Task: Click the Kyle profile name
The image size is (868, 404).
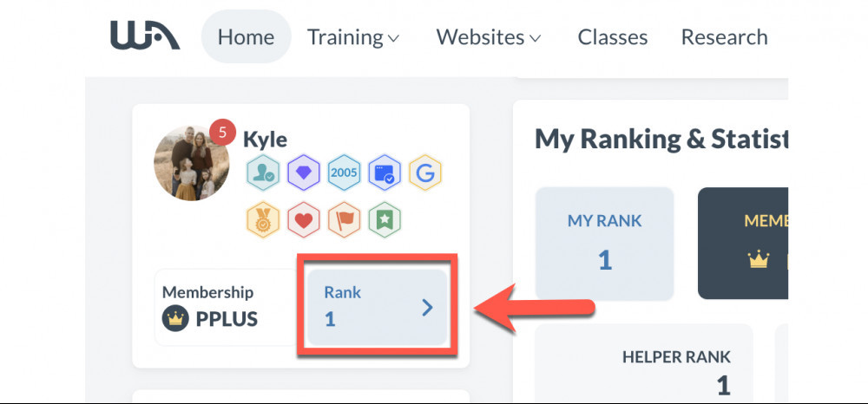Action: 265,140
